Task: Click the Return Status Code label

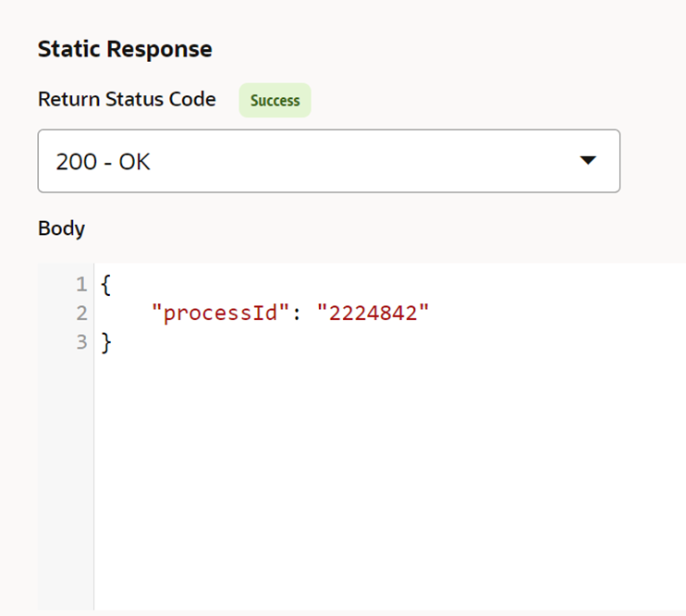Action: coord(127,99)
